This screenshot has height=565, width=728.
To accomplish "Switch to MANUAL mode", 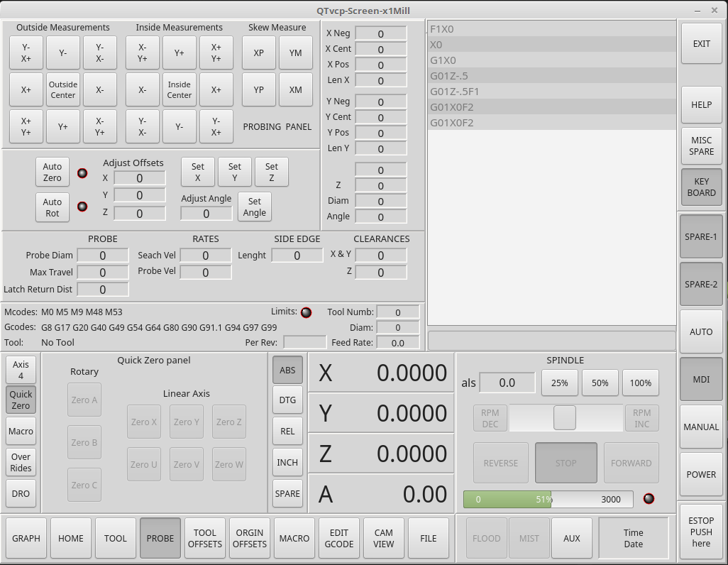I will [x=701, y=427].
